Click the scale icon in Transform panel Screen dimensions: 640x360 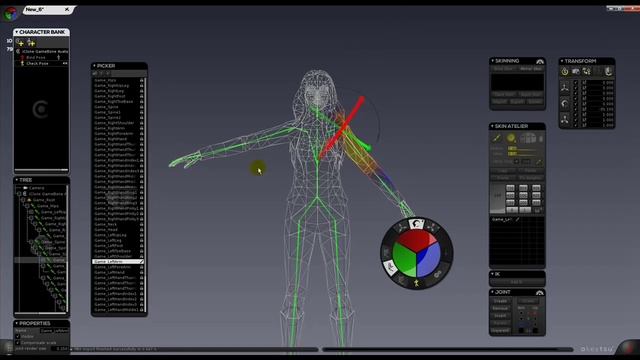[x=564, y=120]
